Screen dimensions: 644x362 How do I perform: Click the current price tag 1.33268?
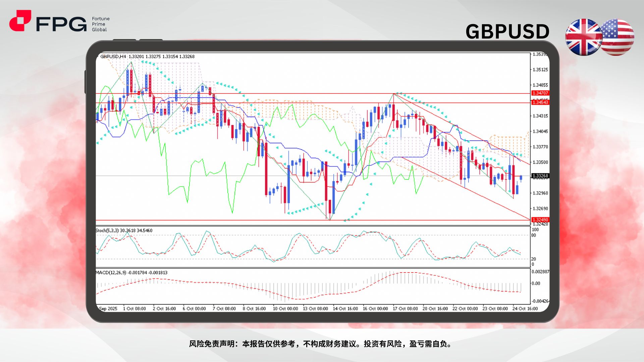[540, 176]
